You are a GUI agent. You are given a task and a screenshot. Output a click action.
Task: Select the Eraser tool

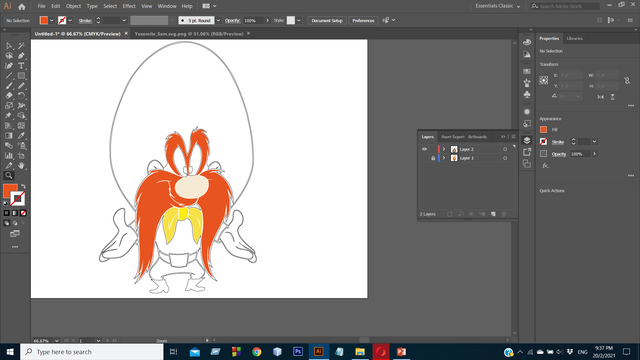coord(9,96)
